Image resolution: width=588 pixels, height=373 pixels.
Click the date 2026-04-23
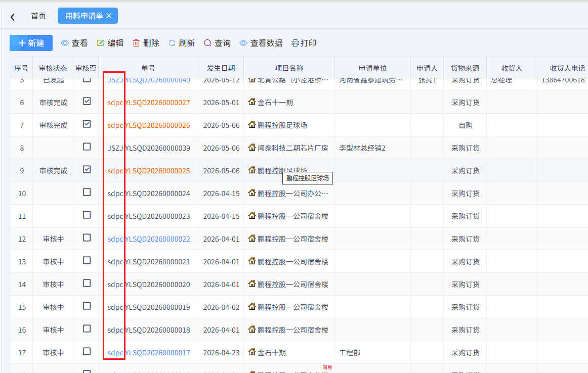[221, 353]
